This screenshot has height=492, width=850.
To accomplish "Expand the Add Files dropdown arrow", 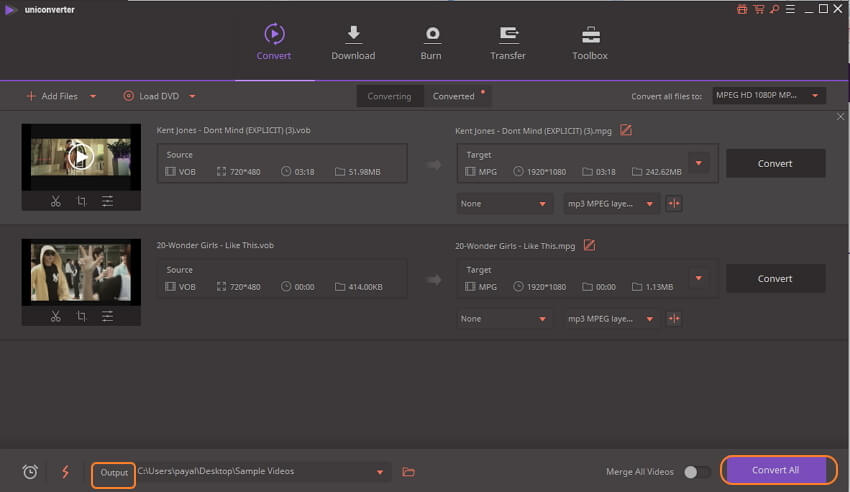I will point(93,96).
